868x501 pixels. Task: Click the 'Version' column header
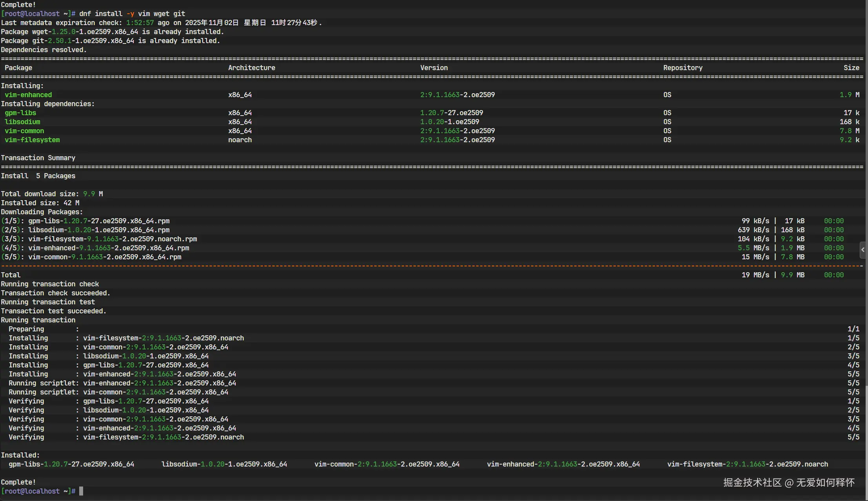(434, 68)
